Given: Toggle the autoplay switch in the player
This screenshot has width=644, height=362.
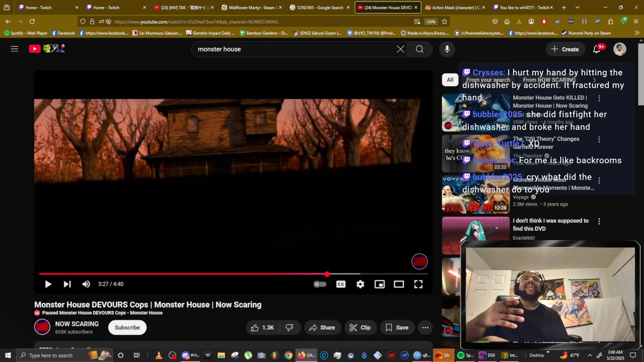Looking at the screenshot, I should pos(320,284).
